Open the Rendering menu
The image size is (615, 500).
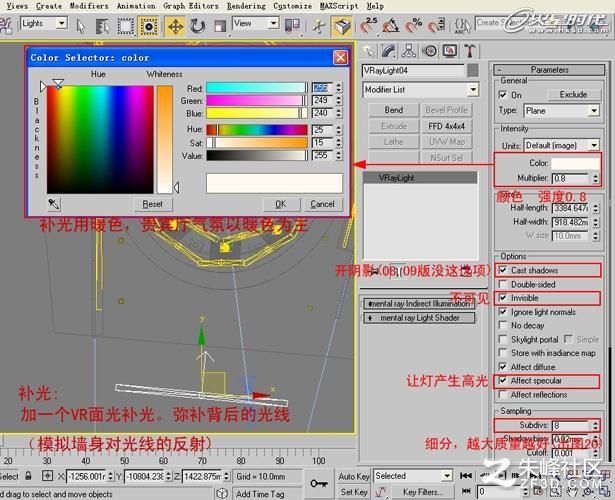pos(246,6)
